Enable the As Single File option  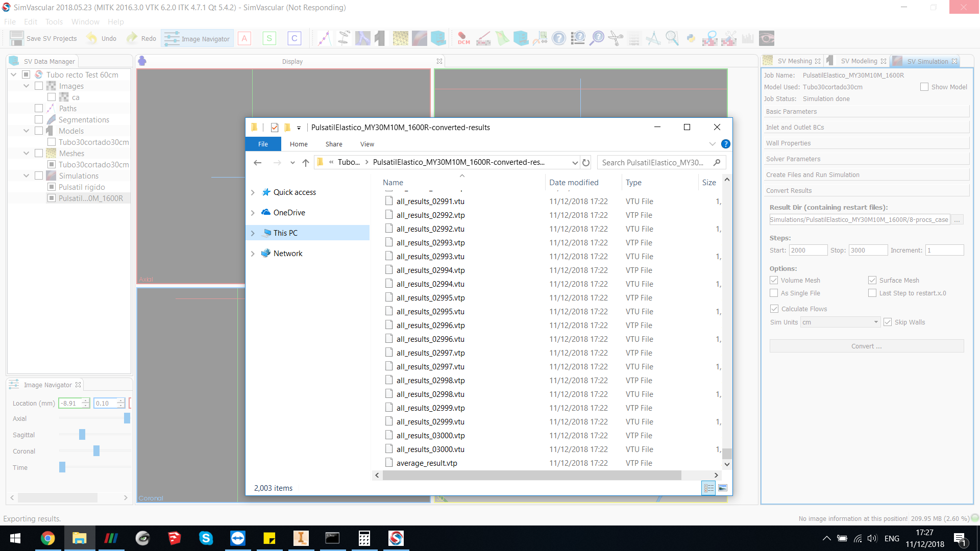(774, 293)
